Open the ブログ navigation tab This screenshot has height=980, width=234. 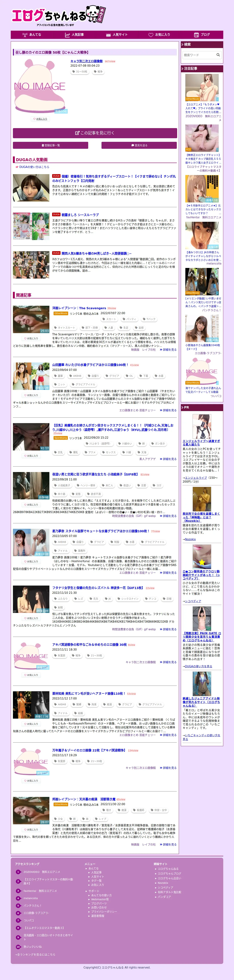point(202,35)
